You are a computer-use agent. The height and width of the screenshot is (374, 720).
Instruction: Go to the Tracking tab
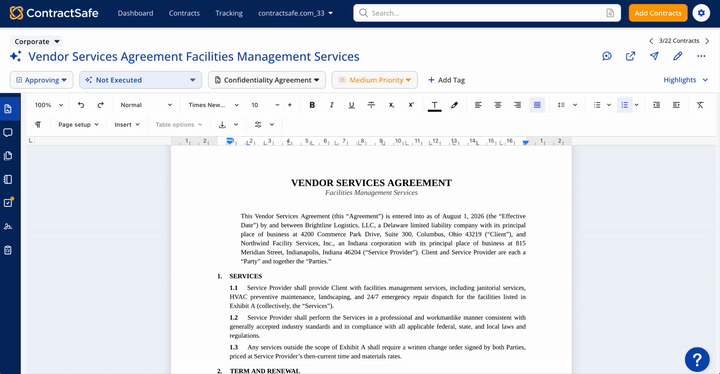point(229,13)
